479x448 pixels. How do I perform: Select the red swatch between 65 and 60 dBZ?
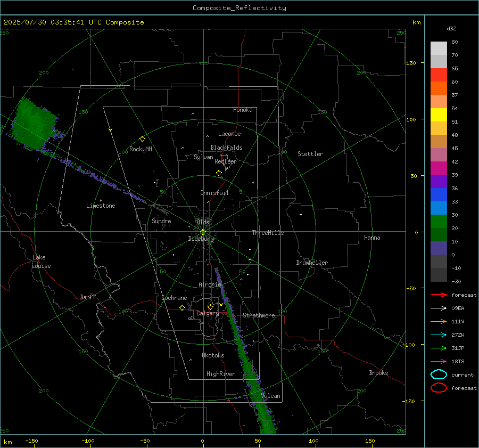click(x=439, y=75)
